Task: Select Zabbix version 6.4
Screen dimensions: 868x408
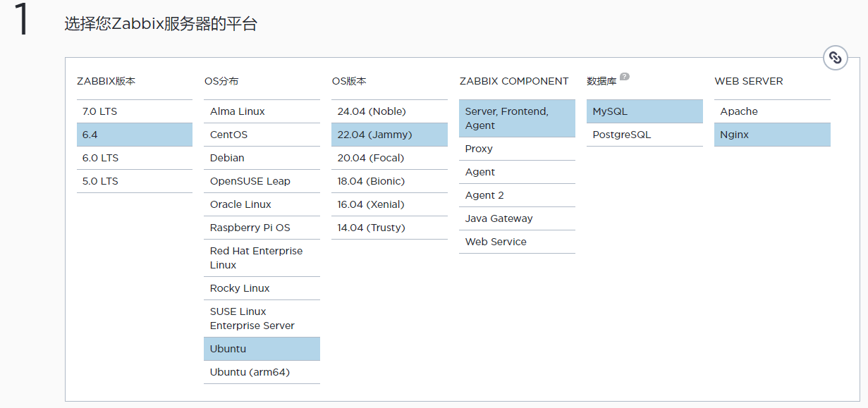Action: tap(135, 135)
